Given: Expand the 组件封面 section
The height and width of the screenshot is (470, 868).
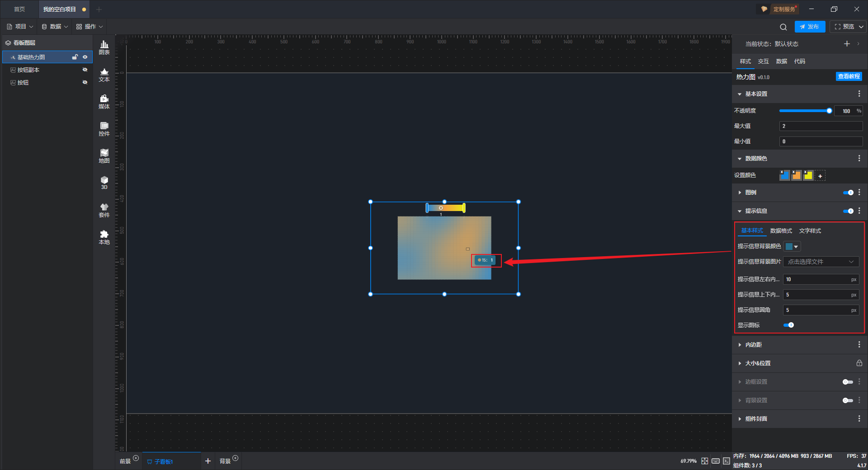Looking at the screenshot, I should [x=740, y=419].
